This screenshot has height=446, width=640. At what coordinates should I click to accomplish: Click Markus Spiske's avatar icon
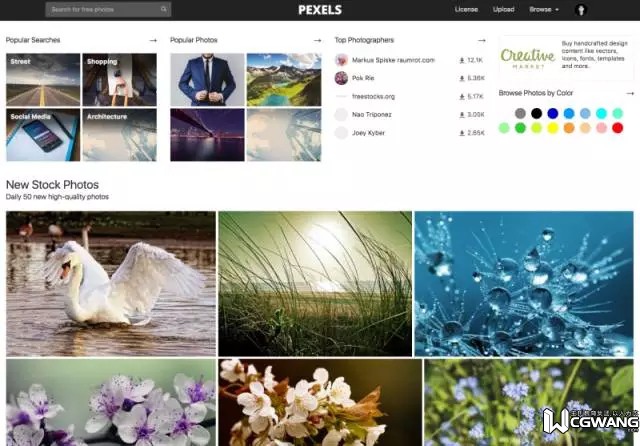pyautogui.click(x=341, y=60)
